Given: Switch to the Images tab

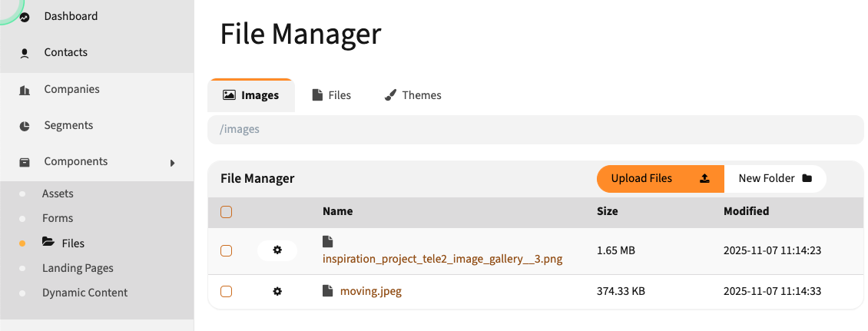Looking at the screenshot, I should (250, 95).
